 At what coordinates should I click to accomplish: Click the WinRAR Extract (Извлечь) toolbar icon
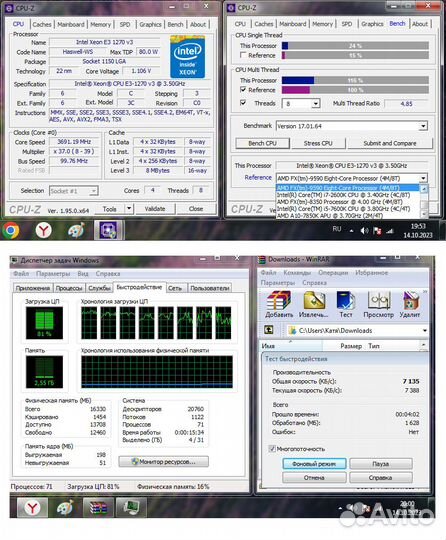314,301
